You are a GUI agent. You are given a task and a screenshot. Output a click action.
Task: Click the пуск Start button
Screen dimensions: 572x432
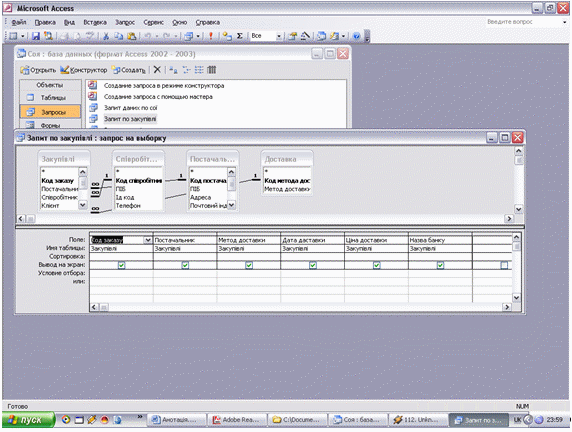(28, 420)
